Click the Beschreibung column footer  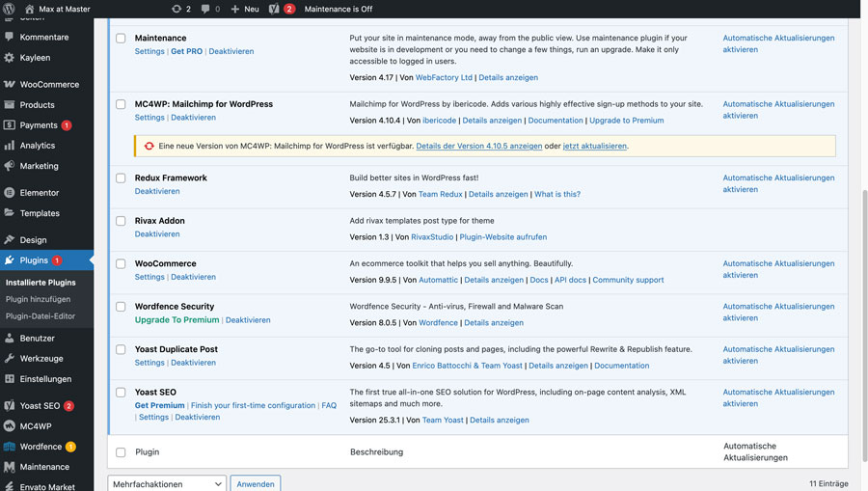point(376,452)
